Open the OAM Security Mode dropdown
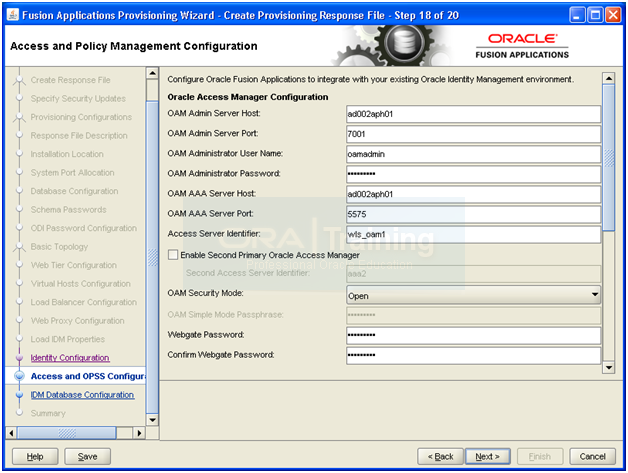The width and height of the screenshot is (628, 473). 473,296
